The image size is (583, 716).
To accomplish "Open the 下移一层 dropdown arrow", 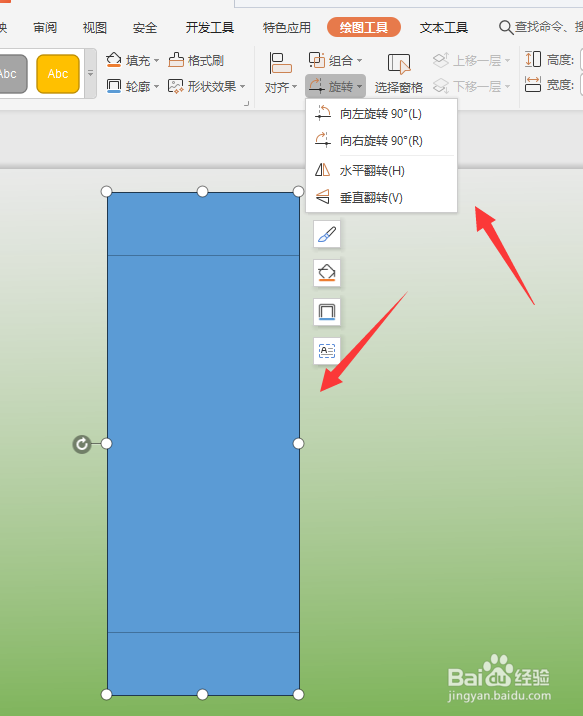I will point(507,86).
